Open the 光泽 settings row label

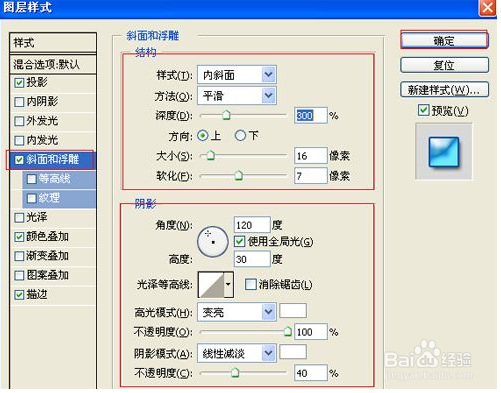[37, 218]
